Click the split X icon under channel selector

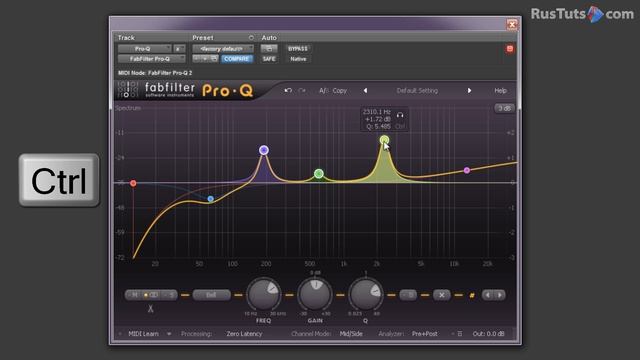(151, 308)
